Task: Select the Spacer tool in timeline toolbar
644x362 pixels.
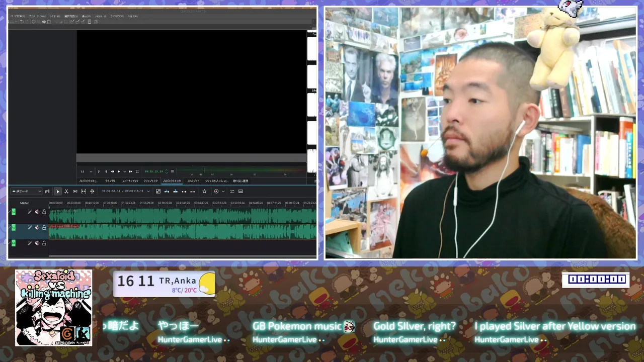Action: pyautogui.click(x=75, y=192)
